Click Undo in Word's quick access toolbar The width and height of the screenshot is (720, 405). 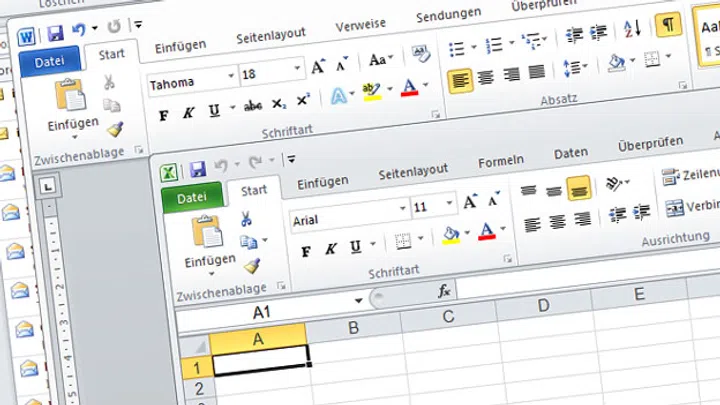tap(79, 30)
